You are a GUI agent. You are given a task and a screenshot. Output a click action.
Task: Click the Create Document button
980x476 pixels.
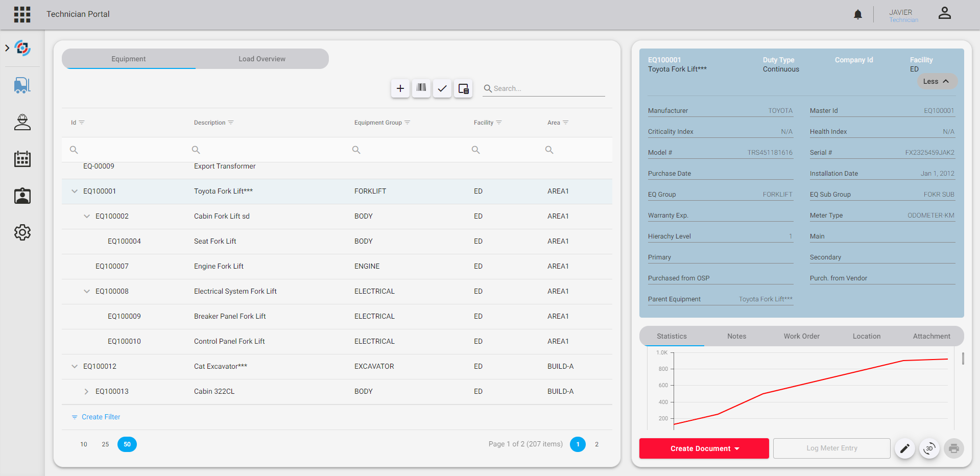(704, 448)
